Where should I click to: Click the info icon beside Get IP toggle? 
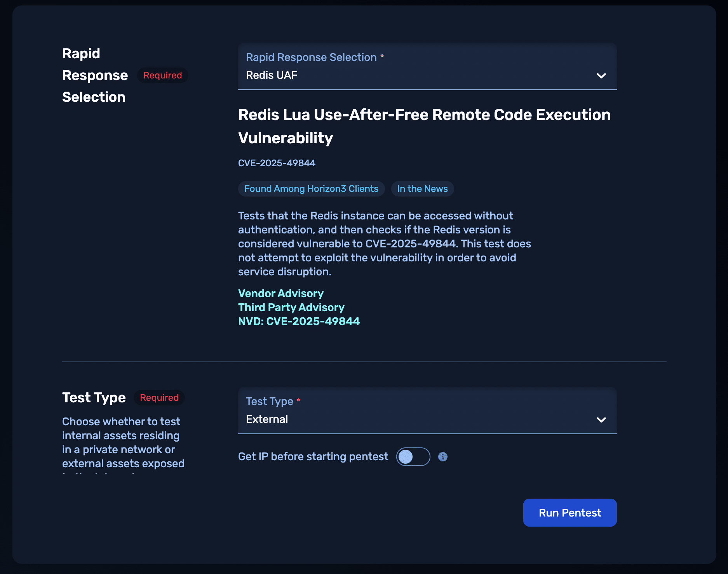(442, 457)
